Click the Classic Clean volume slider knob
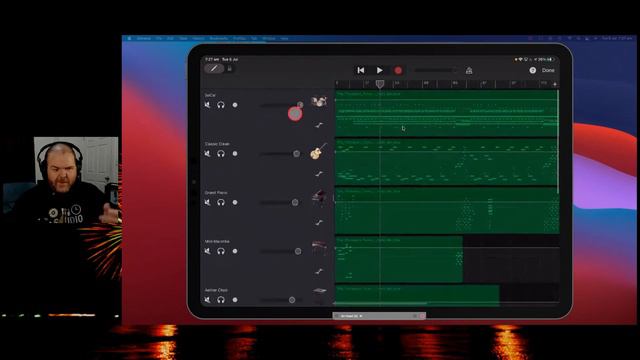640x360 pixels. [x=296, y=153]
